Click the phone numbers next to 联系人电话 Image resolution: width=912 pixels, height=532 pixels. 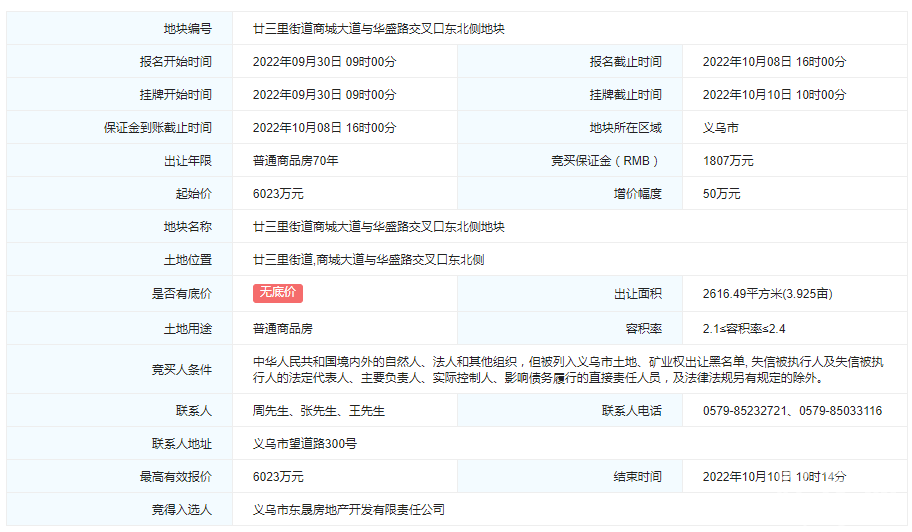[792, 410]
